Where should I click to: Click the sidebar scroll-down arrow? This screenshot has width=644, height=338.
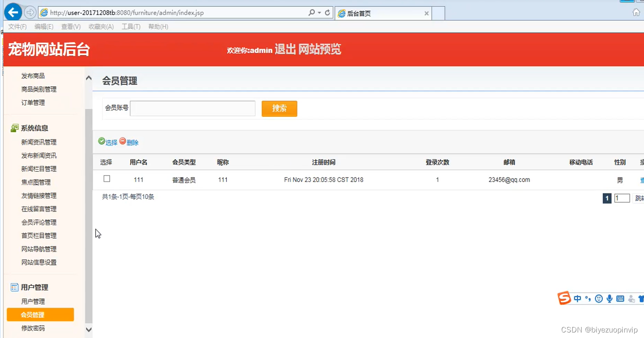tap(89, 329)
